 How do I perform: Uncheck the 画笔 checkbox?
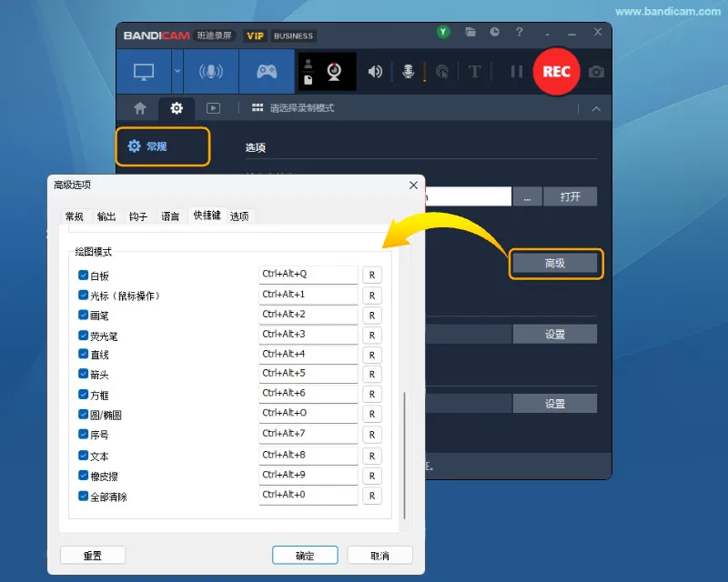point(84,316)
